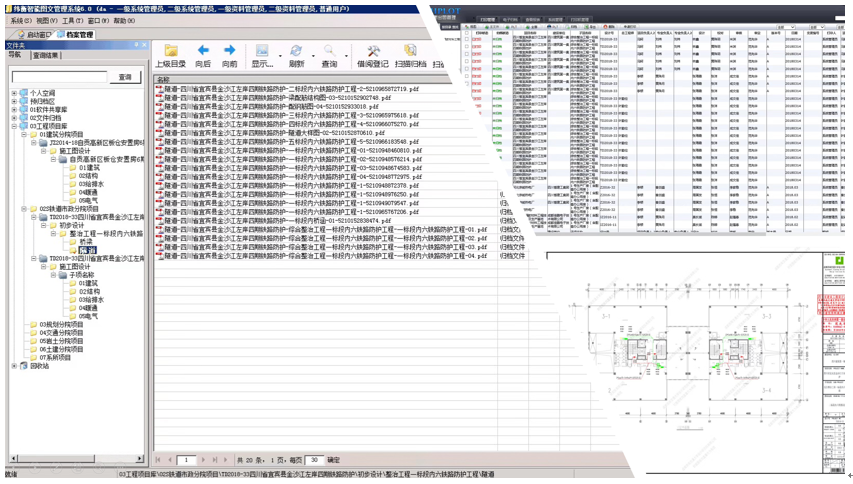The image size is (853, 484).
Task: Tick the select-all checkbox in table header
Action: point(467,32)
